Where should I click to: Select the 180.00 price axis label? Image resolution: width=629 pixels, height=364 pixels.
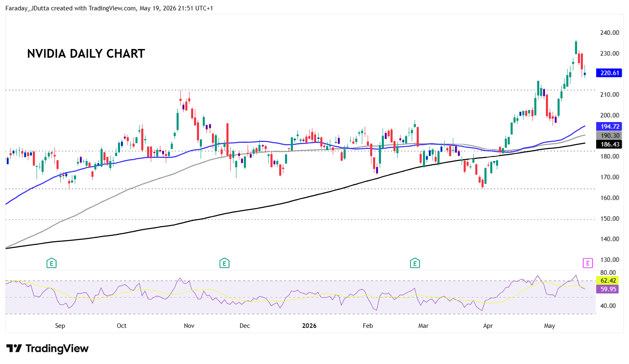tap(609, 156)
